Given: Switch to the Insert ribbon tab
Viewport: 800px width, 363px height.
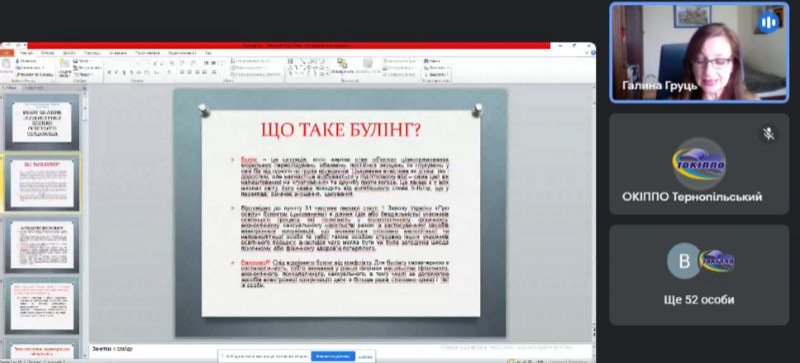Looking at the screenshot, I should pos(47,53).
